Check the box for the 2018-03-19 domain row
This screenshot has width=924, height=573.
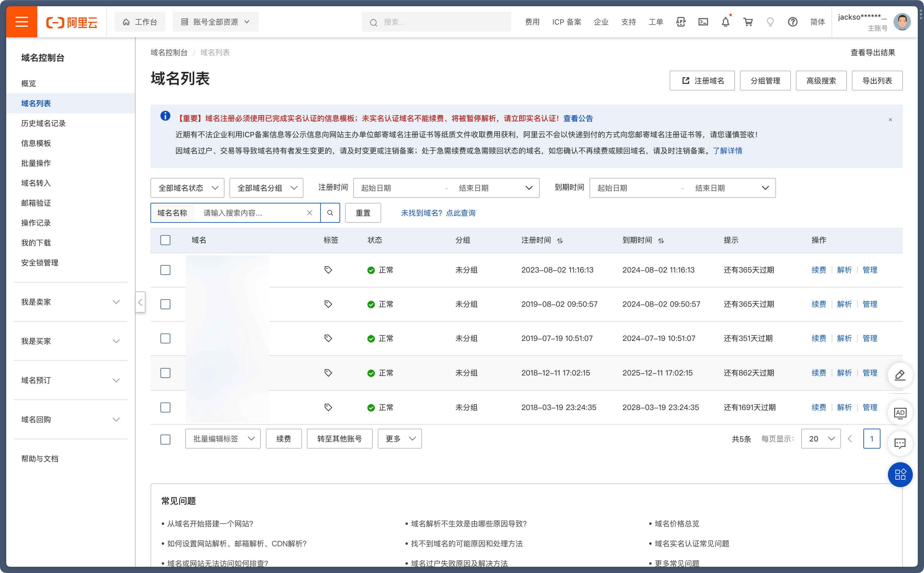(x=165, y=408)
